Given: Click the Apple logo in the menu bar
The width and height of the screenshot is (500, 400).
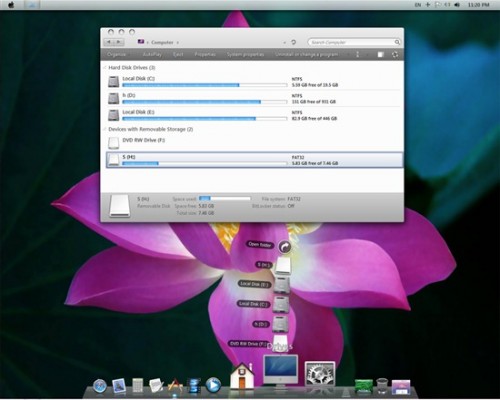Looking at the screenshot, I should click(x=11, y=5).
